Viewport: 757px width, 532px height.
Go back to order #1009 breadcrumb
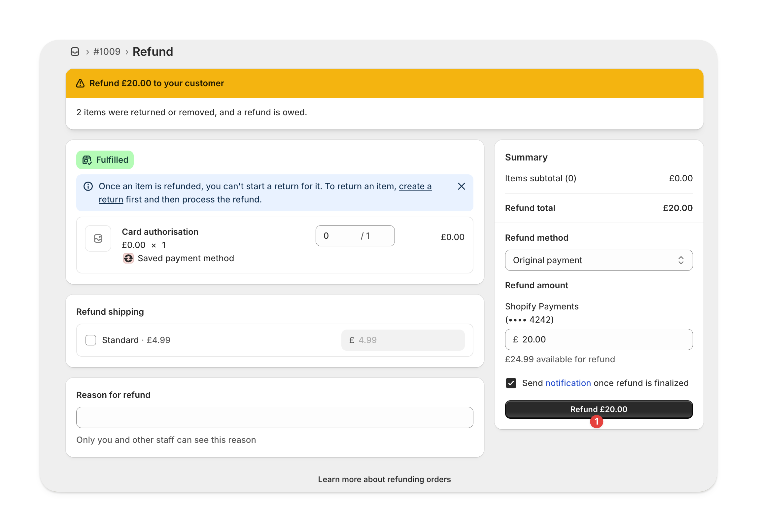point(107,52)
